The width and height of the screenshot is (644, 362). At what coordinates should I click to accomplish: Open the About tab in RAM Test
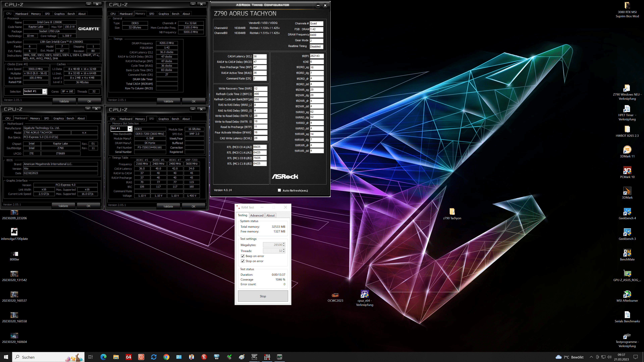click(x=270, y=215)
